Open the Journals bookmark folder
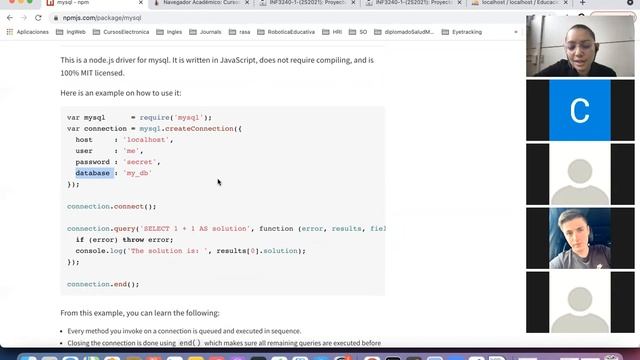Screen dimensions: 640x360 [x=205, y=32]
